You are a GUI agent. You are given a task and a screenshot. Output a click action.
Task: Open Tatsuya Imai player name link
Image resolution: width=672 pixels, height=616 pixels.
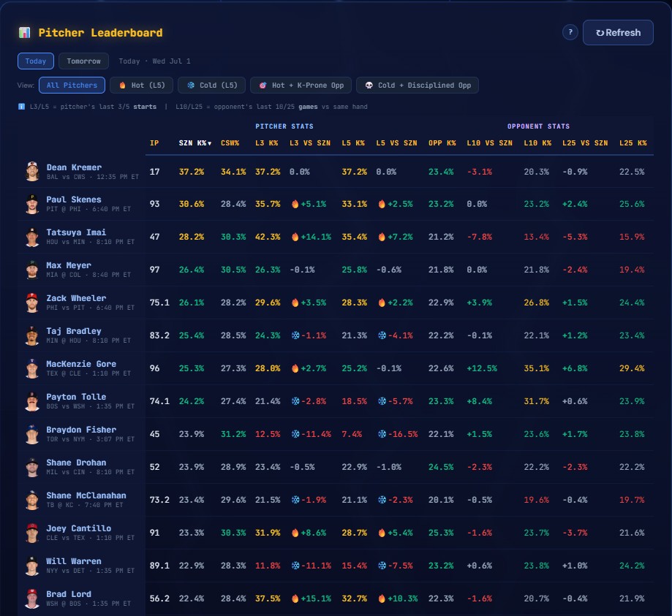click(x=76, y=232)
